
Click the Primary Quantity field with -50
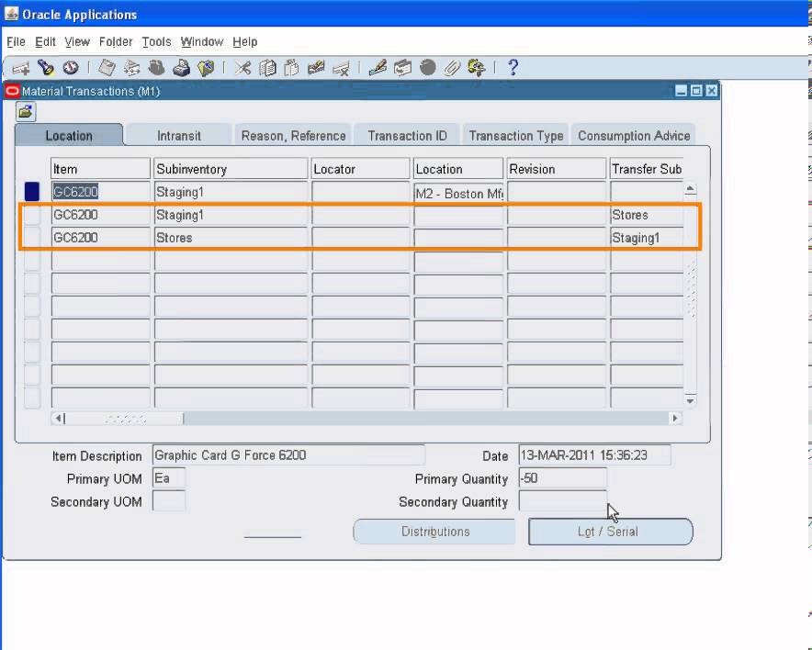pos(562,478)
